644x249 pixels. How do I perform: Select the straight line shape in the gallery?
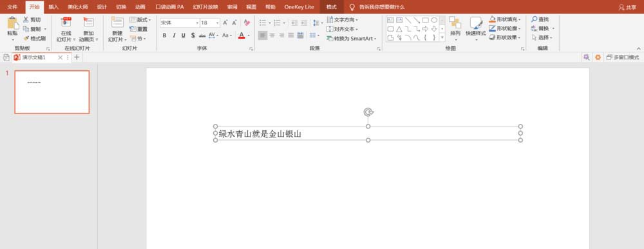(408, 20)
